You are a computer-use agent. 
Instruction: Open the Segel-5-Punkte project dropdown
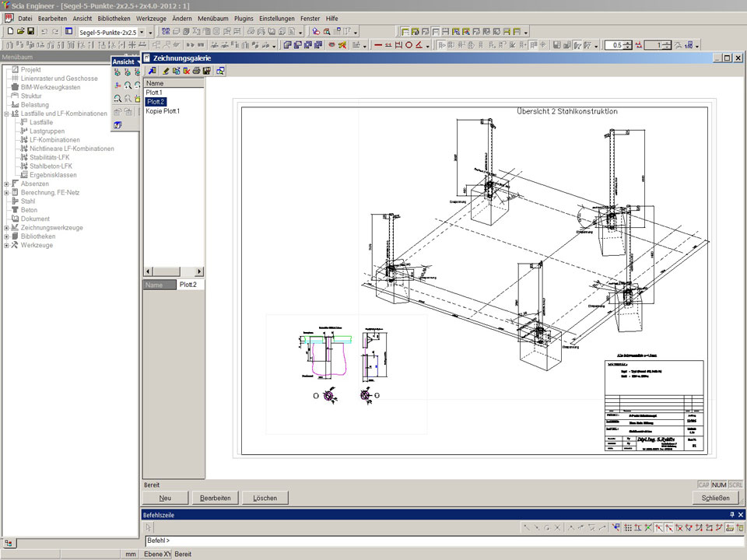(141, 32)
